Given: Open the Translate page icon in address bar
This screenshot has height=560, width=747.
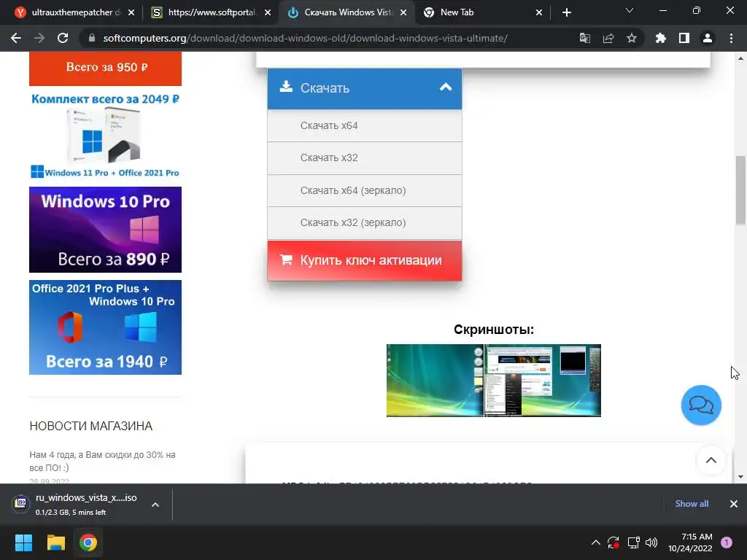Looking at the screenshot, I should [584, 38].
